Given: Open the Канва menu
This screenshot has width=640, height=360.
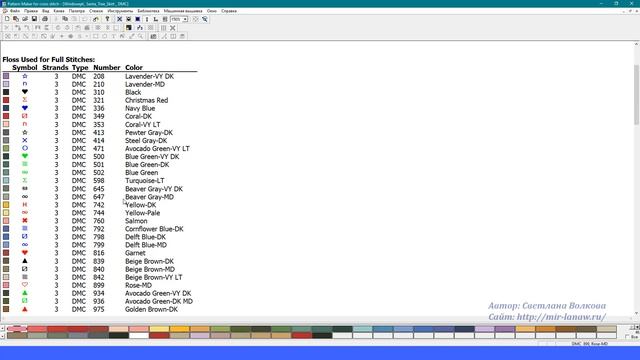Looking at the screenshot, I should click(59, 11).
